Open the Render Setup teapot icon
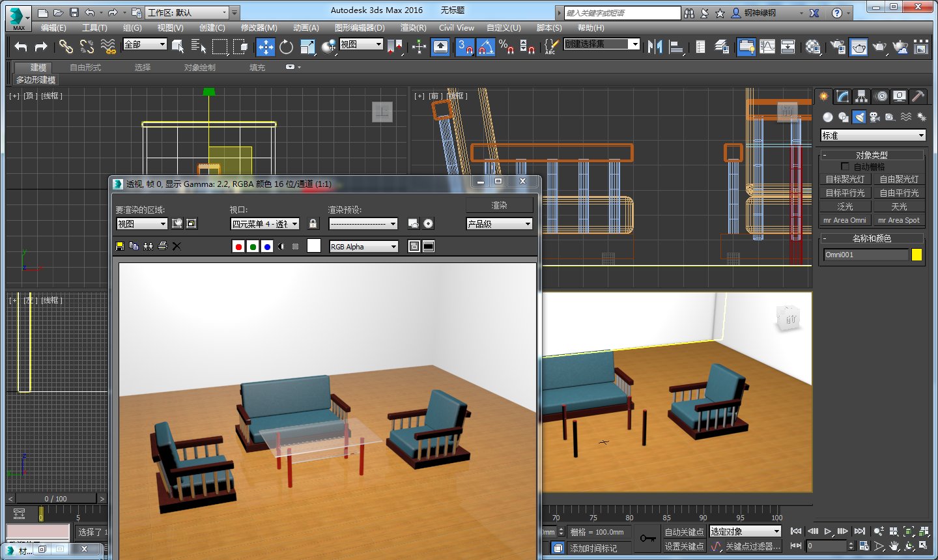The height and width of the screenshot is (560, 938). pyautogui.click(x=859, y=47)
